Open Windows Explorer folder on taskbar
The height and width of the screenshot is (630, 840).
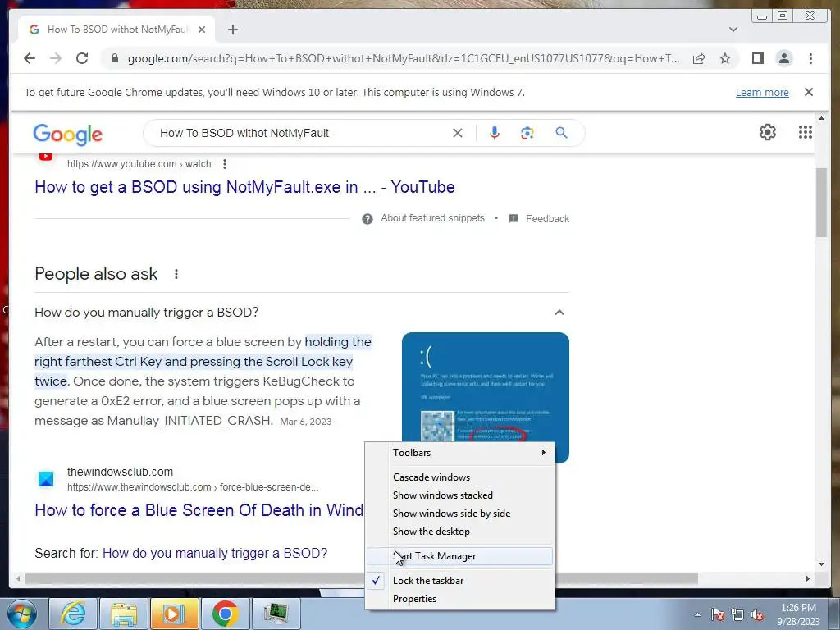[x=123, y=614]
